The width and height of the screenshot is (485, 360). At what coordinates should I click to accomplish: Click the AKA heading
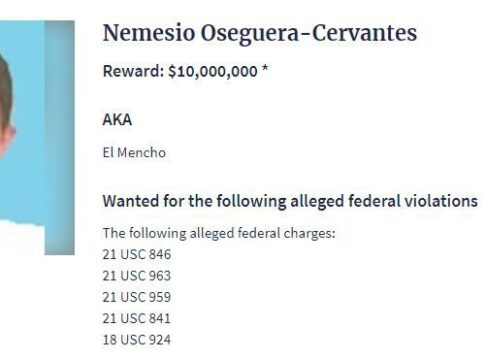(117, 119)
